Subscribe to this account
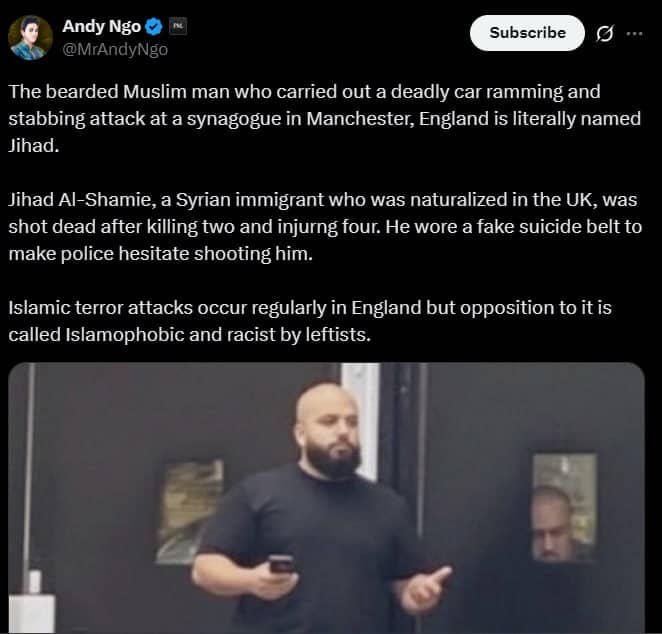 pyautogui.click(x=527, y=33)
